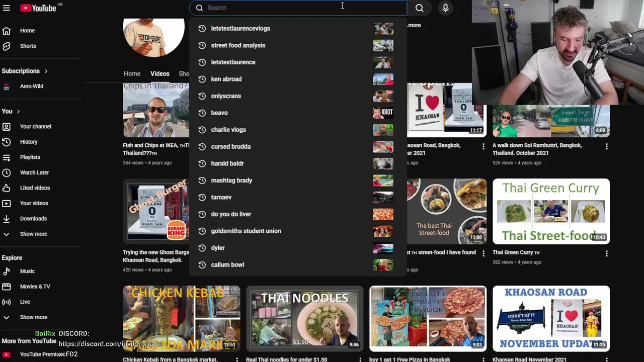The image size is (644, 362).
Task: Open Chicken Kebab video thumbnail
Action: (x=182, y=319)
